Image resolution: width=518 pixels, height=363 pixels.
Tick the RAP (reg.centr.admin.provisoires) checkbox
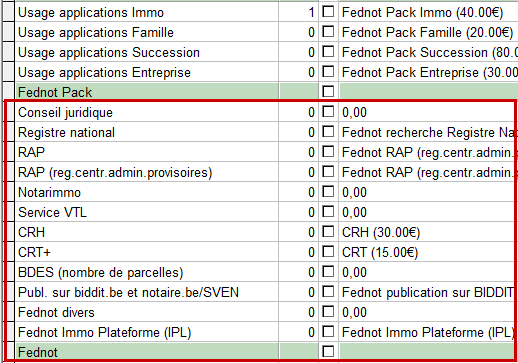(328, 171)
